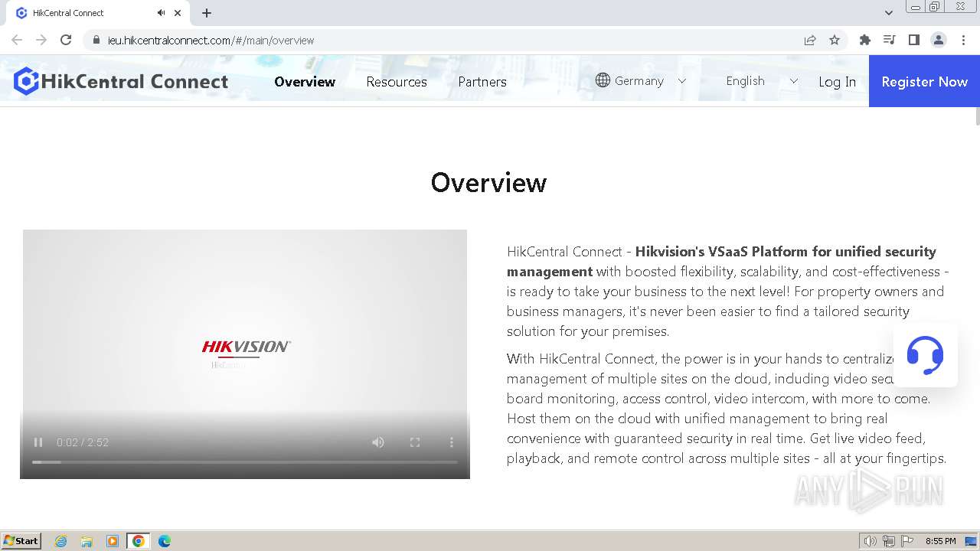980x551 pixels.
Task: Open the tab search chevron
Action: coord(889,13)
